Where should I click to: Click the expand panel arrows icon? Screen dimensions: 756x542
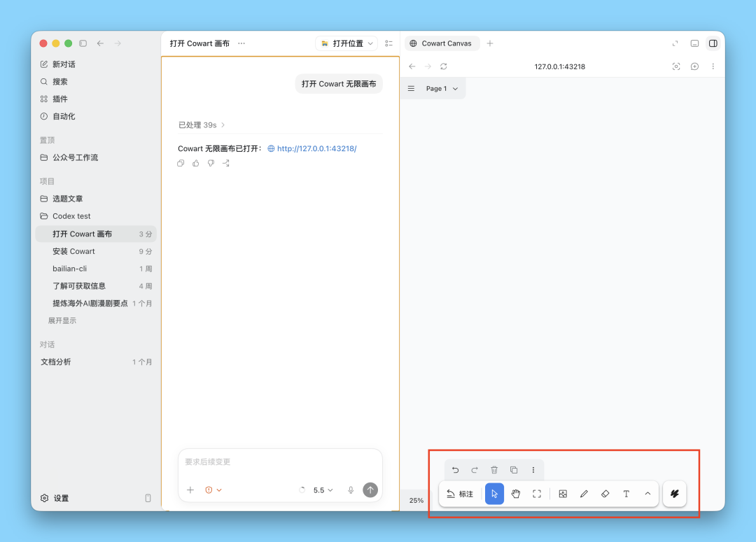click(x=675, y=43)
